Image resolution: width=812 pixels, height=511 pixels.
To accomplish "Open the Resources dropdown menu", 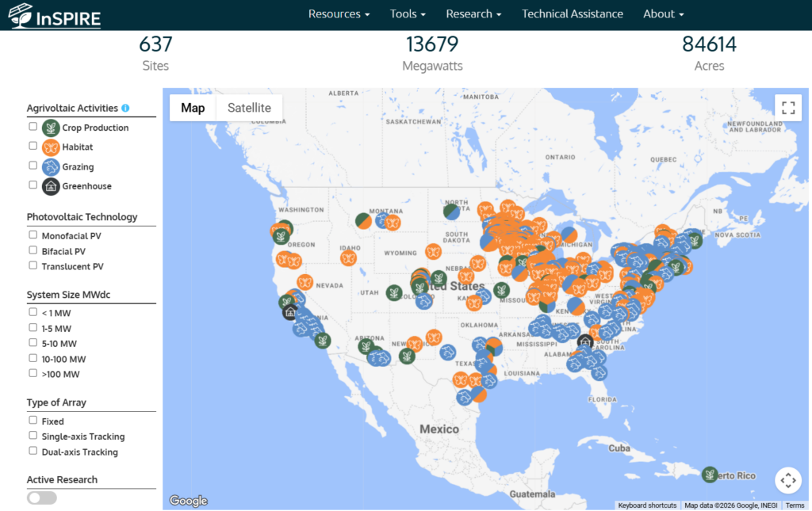I will click(339, 14).
